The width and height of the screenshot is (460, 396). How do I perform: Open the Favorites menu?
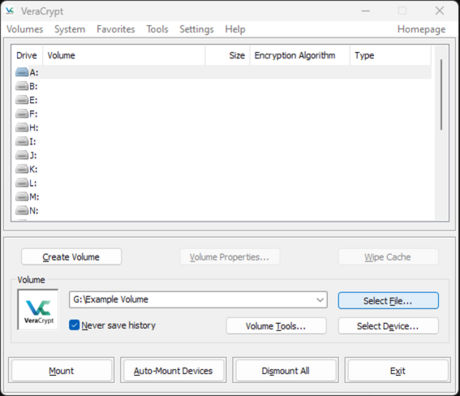click(116, 29)
